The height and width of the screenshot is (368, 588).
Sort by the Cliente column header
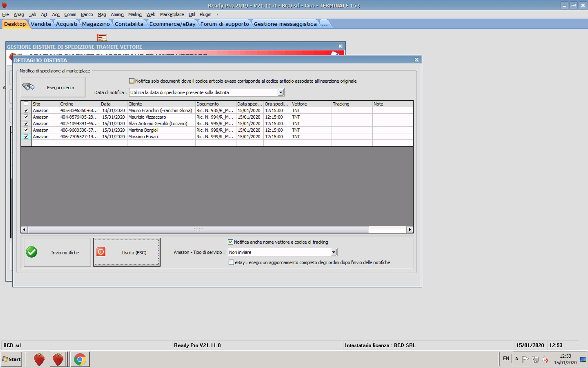click(x=161, y=104)
